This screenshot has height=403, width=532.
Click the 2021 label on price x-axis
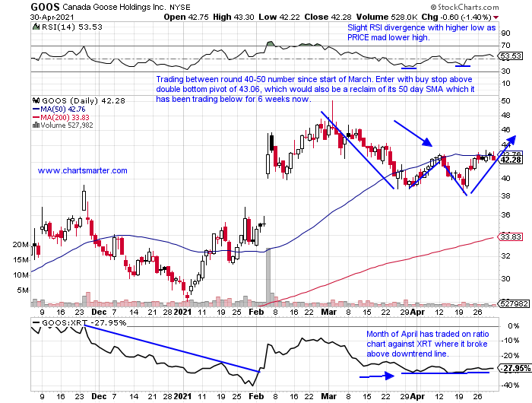point(182,312)
